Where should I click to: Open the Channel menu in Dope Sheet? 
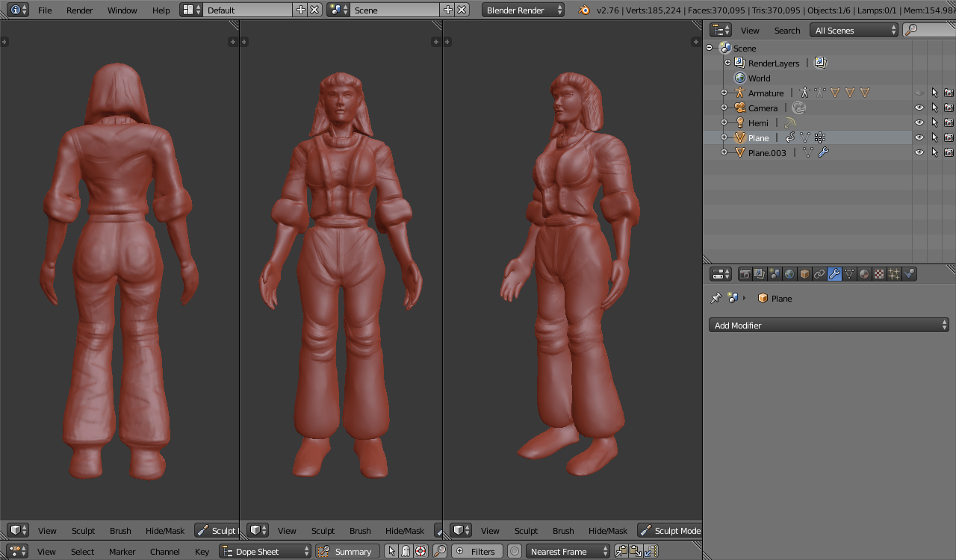tap(165, 551)
